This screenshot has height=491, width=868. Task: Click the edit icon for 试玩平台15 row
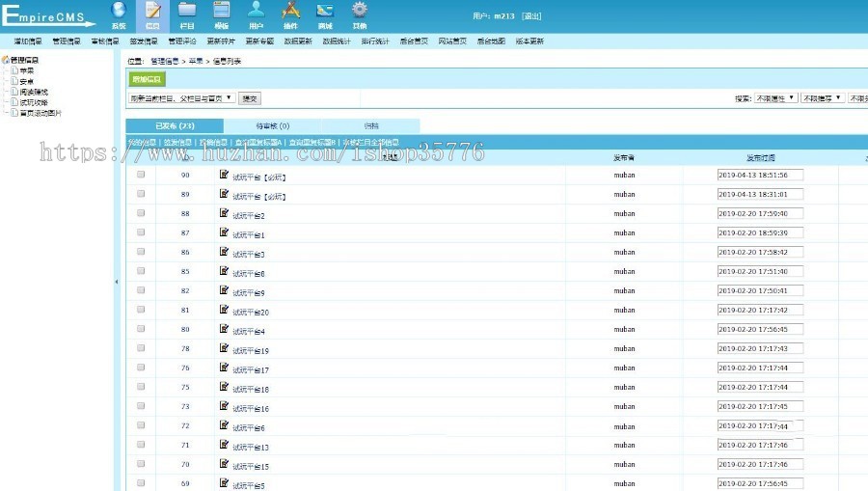(224, 464)
